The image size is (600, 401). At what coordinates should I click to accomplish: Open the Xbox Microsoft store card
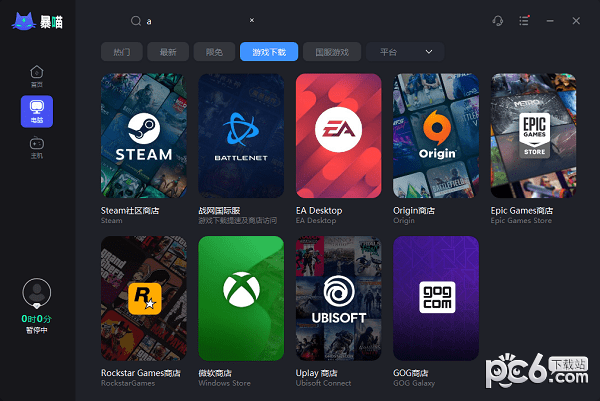[241, 298]
